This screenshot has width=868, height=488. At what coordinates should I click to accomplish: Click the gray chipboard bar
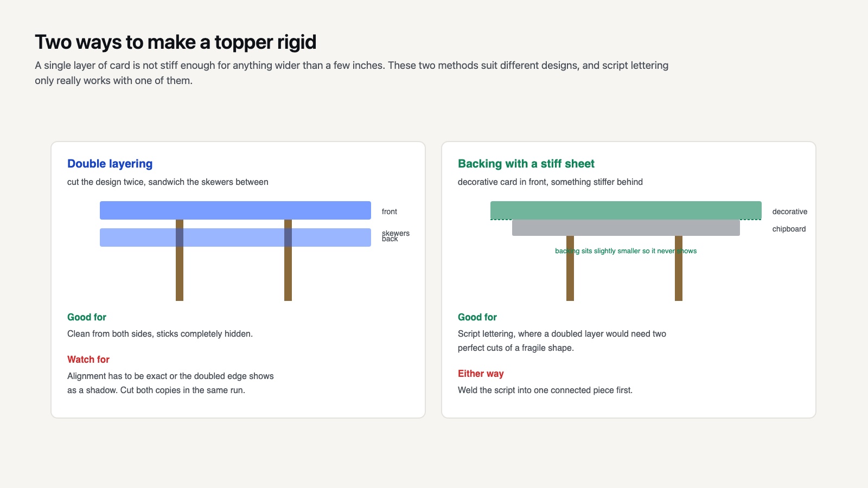coord(626,228)
